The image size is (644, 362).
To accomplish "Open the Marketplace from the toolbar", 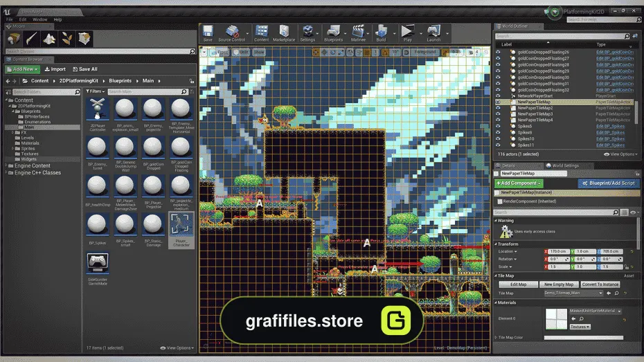I will [284, 33].
